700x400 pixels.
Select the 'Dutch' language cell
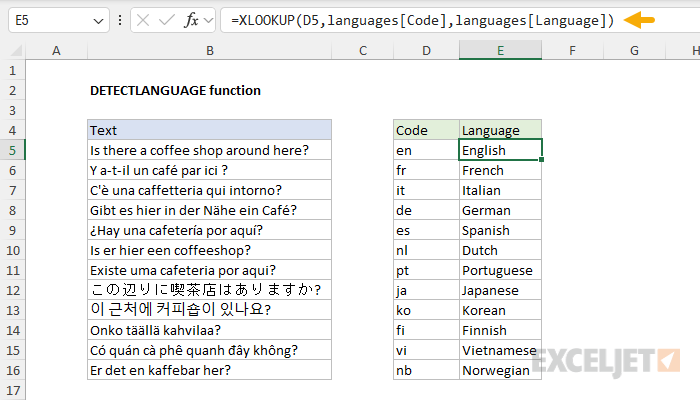pyautogui.click(x=500, y=250)
